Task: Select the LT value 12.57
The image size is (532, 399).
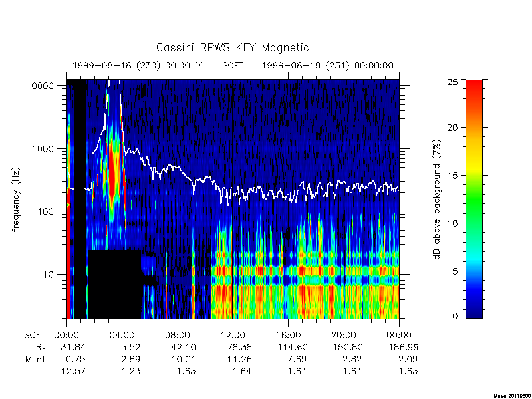Action: point(73,372)
